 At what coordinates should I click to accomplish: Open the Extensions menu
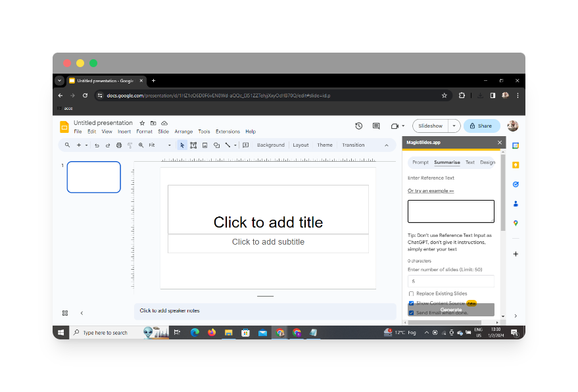[228, 132]
